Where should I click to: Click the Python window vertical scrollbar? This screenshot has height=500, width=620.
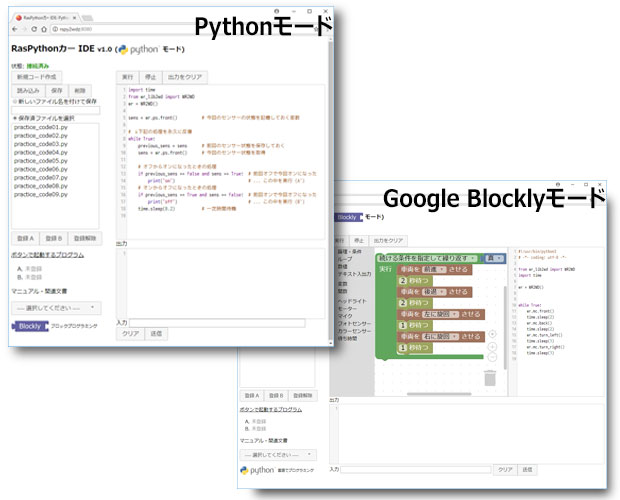coord(331,190)
